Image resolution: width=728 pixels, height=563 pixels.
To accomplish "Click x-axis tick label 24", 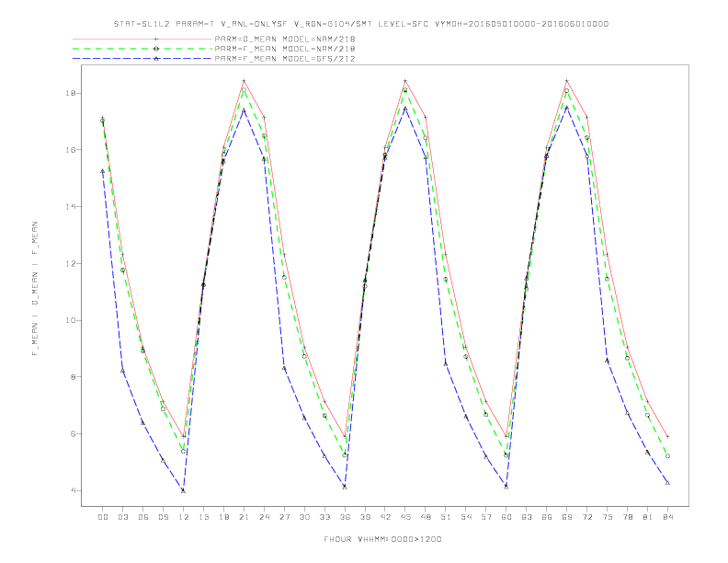I will 264,517.
